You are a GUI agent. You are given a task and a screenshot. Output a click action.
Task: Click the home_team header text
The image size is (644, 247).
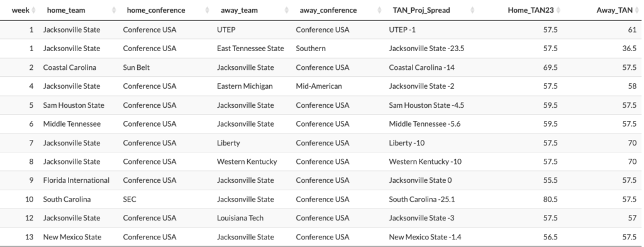pos(66,10)
